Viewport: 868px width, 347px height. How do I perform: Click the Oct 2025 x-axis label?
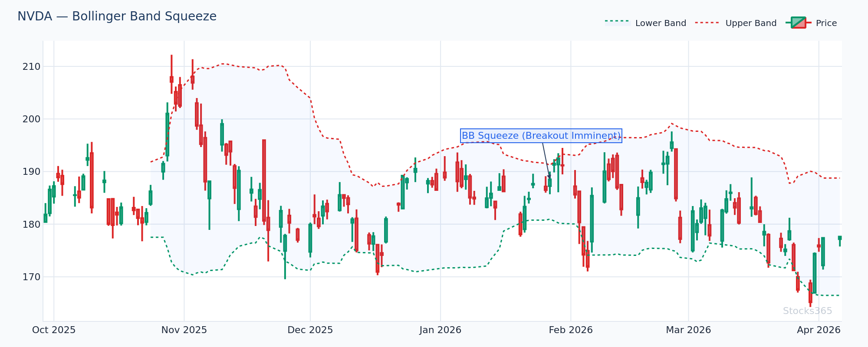[x=54, y=330]
